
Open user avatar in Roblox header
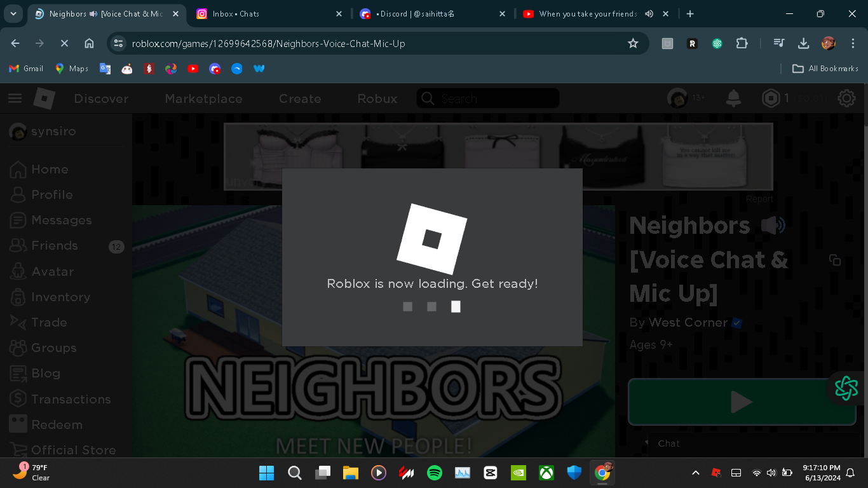(x=677, y=98)
